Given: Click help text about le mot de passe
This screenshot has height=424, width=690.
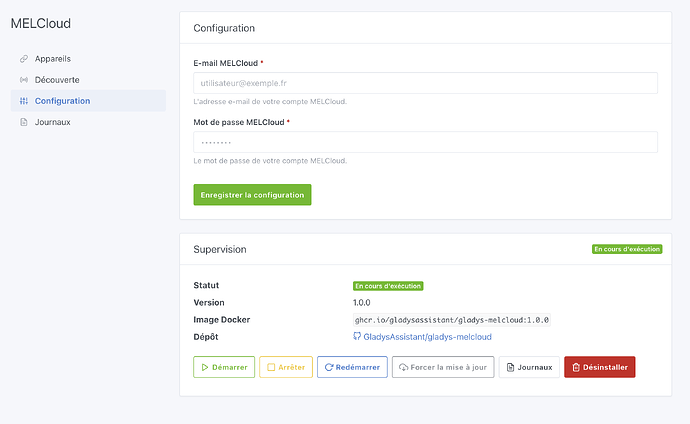Looking at the screenshot, I should 270,161.
